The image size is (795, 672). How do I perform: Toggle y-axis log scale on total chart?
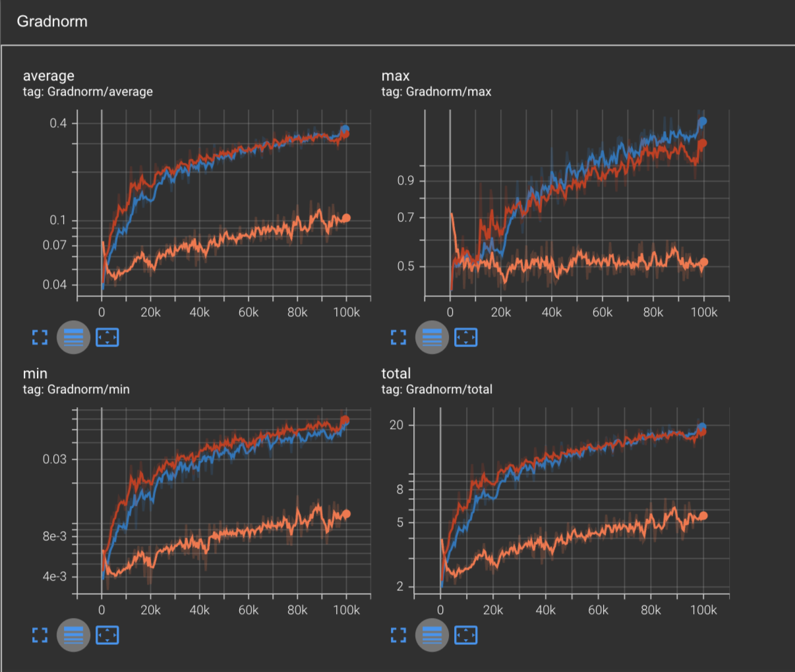pos(432,635)
